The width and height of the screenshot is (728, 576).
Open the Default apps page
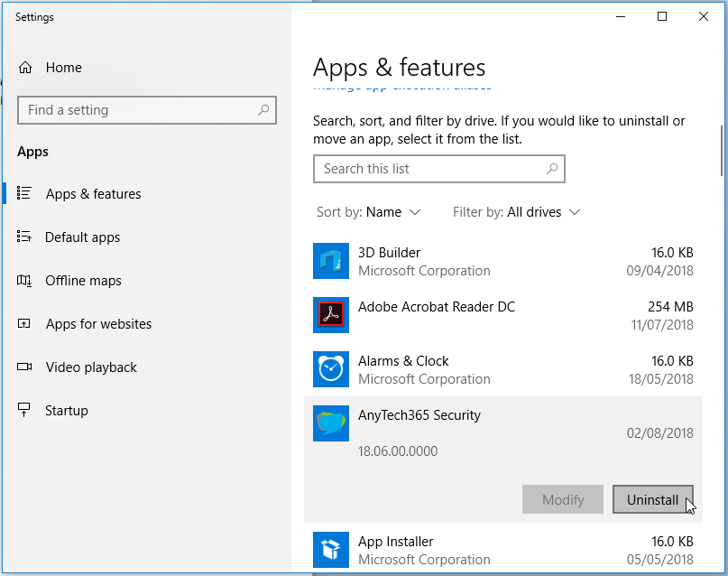pos(82,237)
